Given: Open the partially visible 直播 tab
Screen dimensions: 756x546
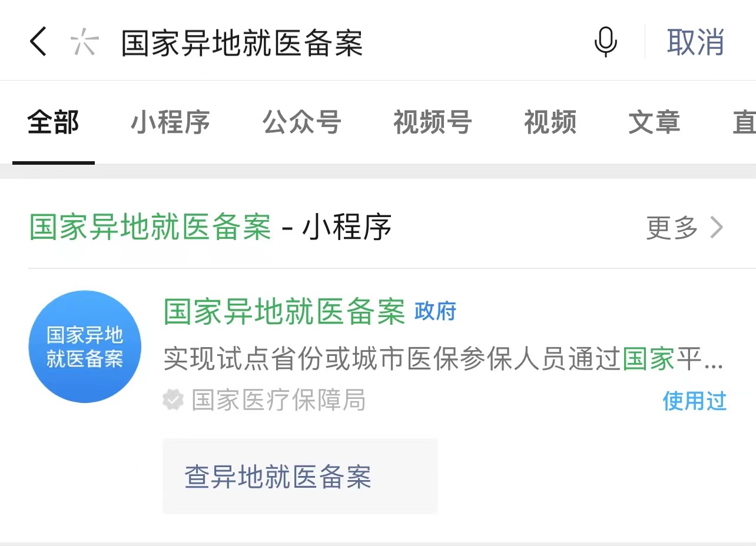Looking at the screenshot, I should pos(744,122).
